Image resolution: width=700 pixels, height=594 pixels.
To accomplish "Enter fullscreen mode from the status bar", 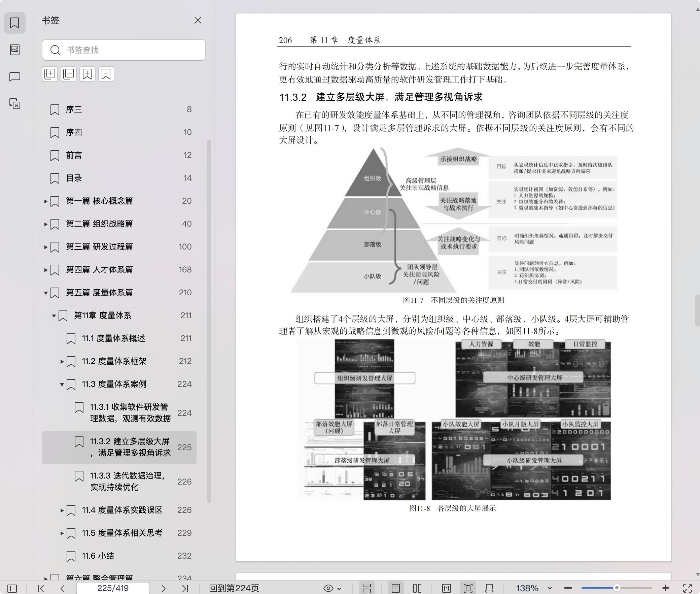I will coord(687,588).
